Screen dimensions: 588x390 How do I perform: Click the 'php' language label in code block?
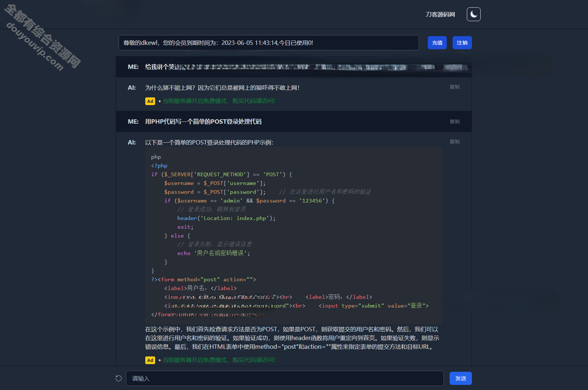coord(156,157)
